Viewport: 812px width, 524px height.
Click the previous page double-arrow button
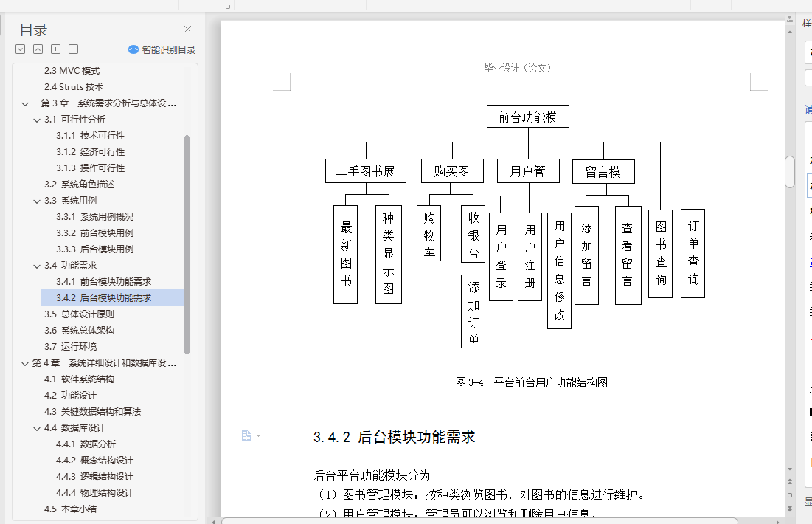click(790, 481)
